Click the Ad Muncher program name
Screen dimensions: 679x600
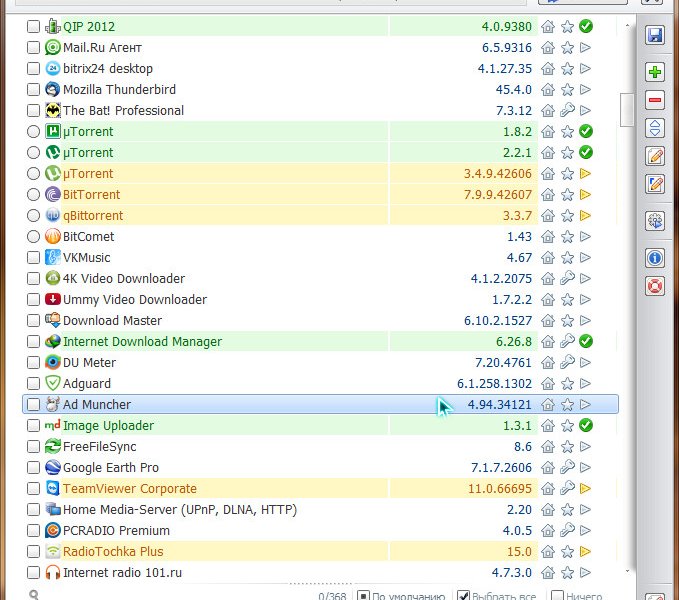97,404
